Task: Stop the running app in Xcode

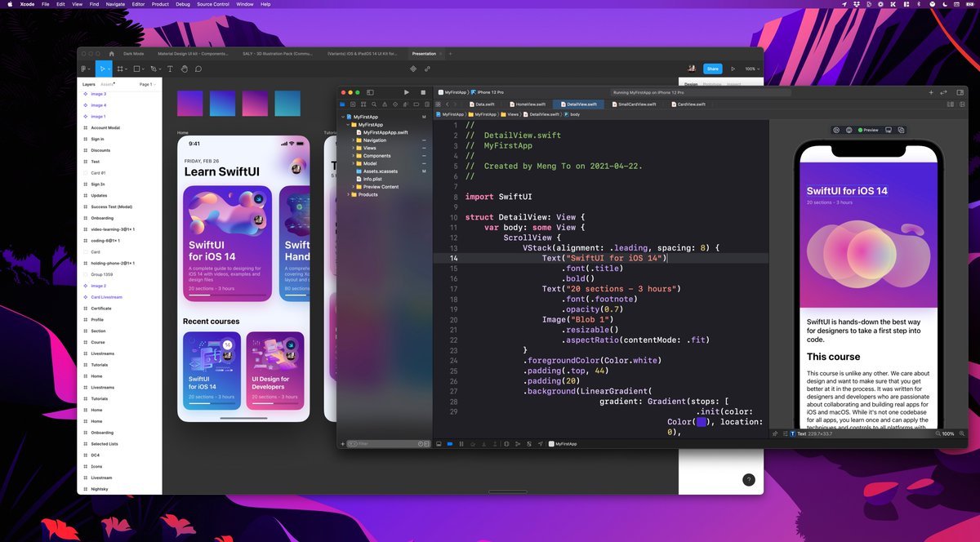Action: tap(423, 92)
